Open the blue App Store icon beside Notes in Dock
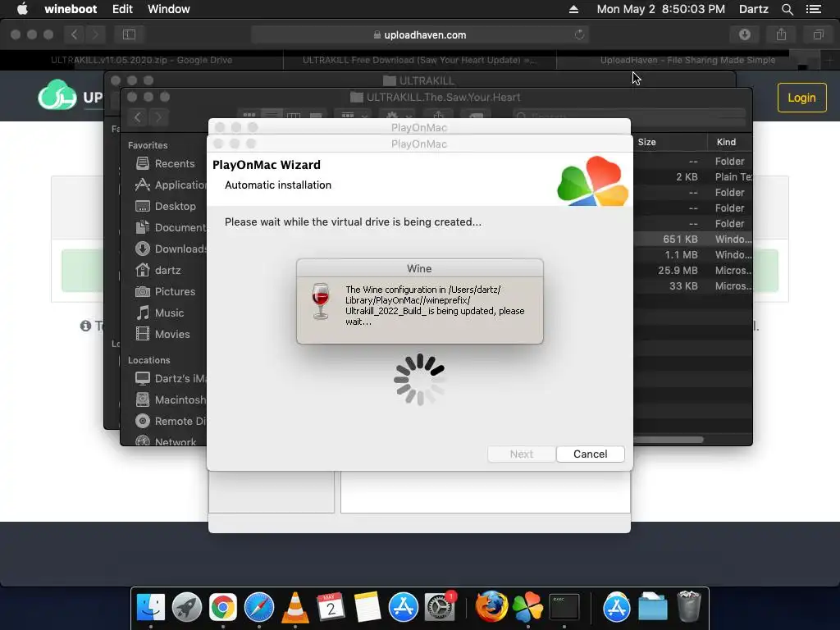The height and width of the screenshot is (630, 840). click(404, 608)
